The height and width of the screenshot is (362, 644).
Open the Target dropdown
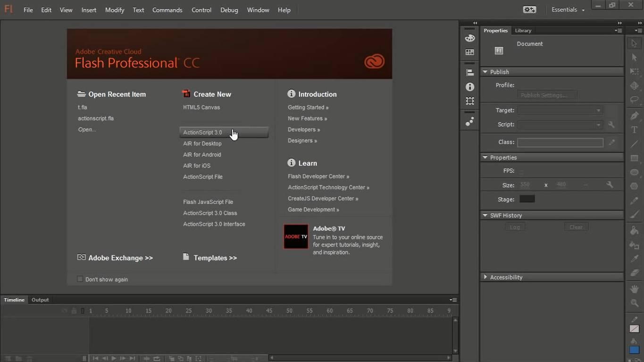point(560,110)
